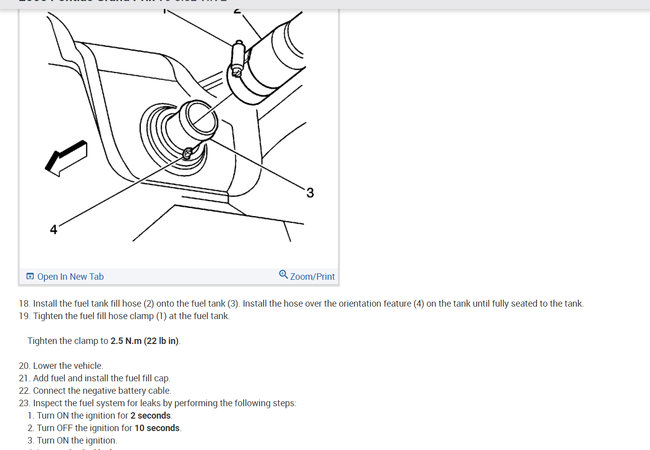Click the black direction arrow in the diagram

pos(66,158)
